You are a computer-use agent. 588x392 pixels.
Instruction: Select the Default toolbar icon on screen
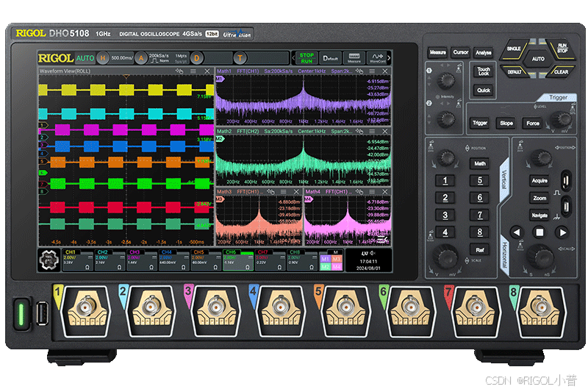pos(330,58)
